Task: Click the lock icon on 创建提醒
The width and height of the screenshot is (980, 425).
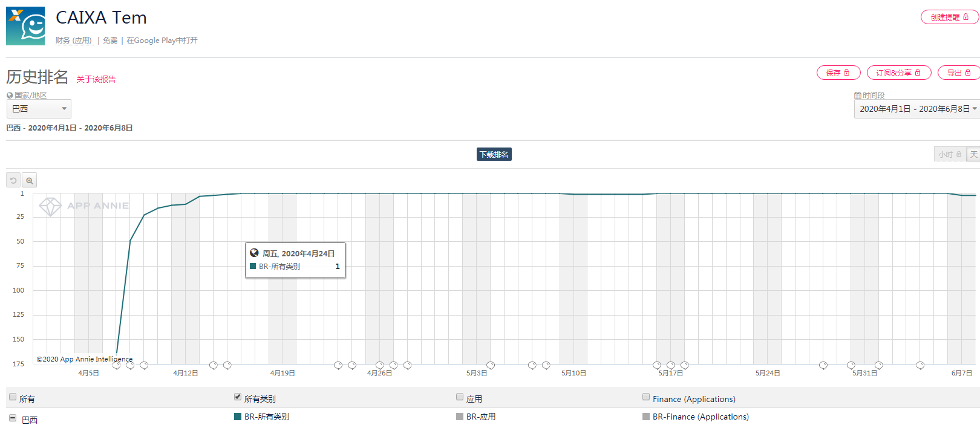Action: coord(966,17)
